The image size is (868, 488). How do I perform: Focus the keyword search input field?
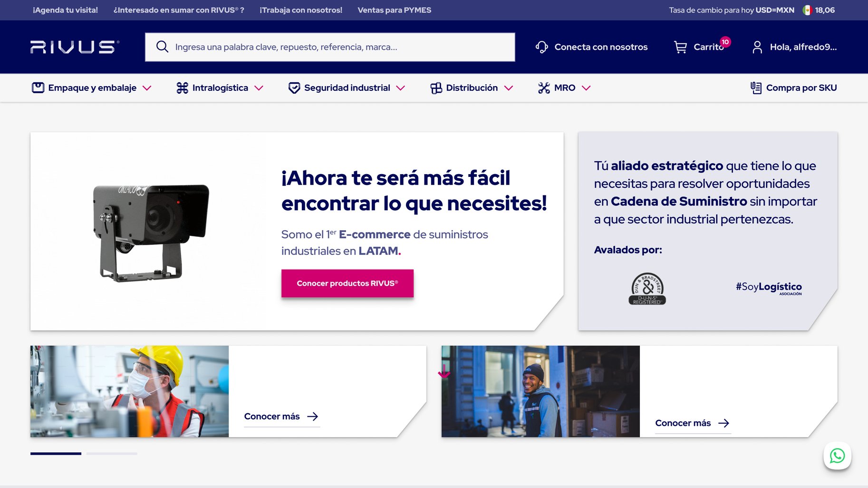click(330, 47)
